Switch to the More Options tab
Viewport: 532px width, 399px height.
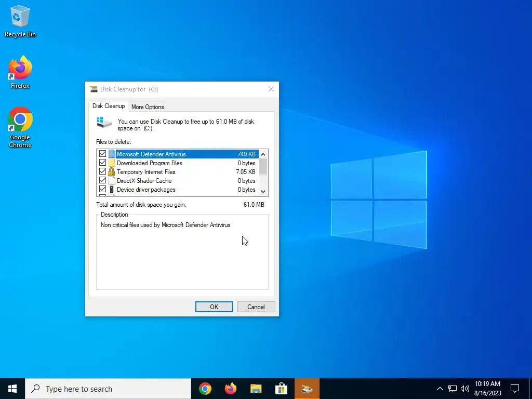tap(148, 107)
